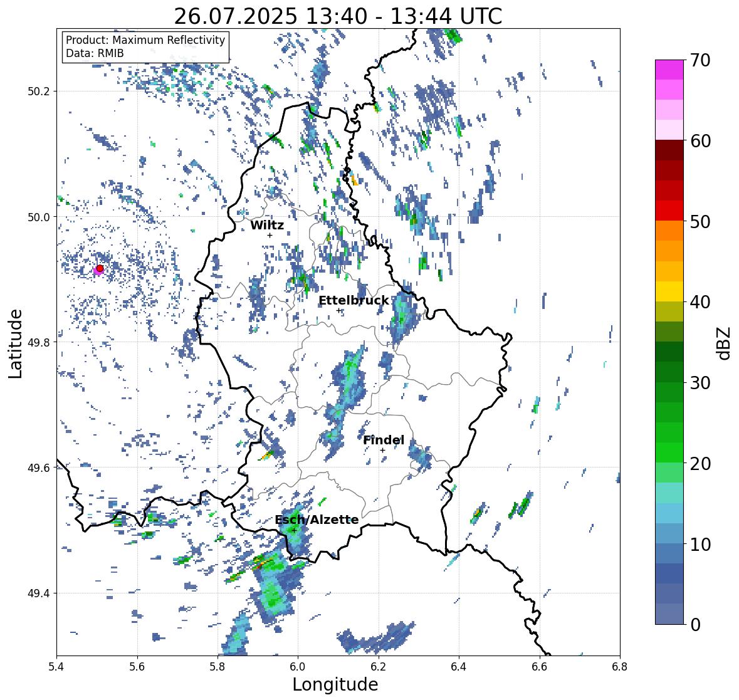Screen dimensions: 739x700
Task: Click the 6.0 longitude tick label
Action: click(x=298, y=667)
